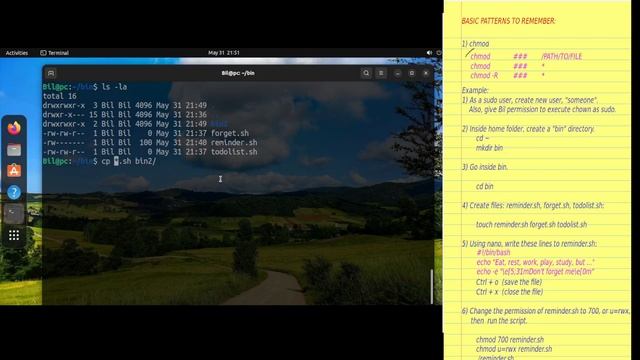
Task: Click 'touch reminder.sh forget.sh todolist.sh' note
Action: coord(531,224)
